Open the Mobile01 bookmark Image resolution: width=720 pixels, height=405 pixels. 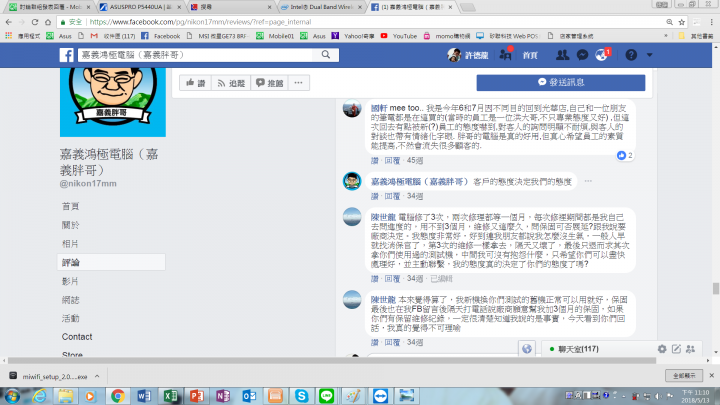tap(275, 36)
